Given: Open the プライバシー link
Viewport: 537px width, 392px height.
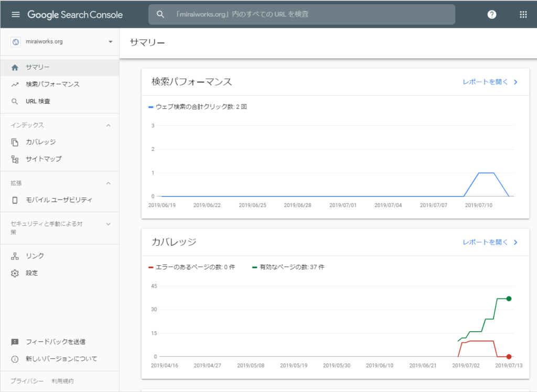Looking at the screenshot, I should 27,381.
